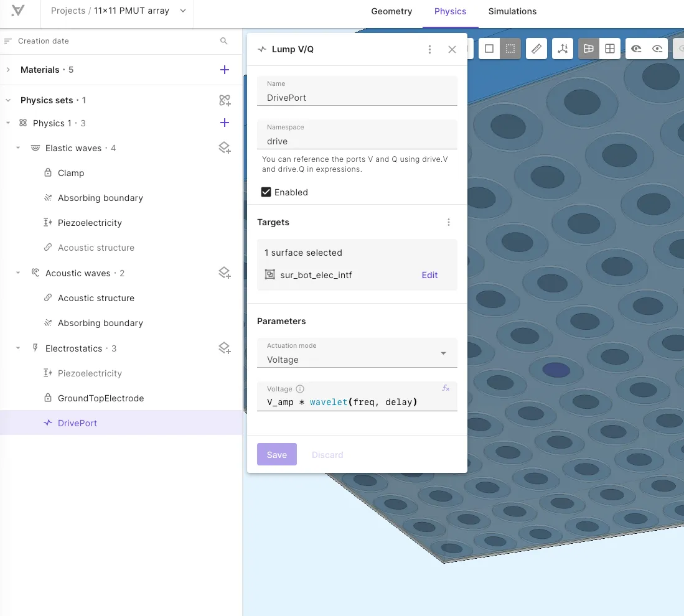684x616 pixels.
Task: Uncheck the Enabled checkbox
Action: tap(266, 192)
